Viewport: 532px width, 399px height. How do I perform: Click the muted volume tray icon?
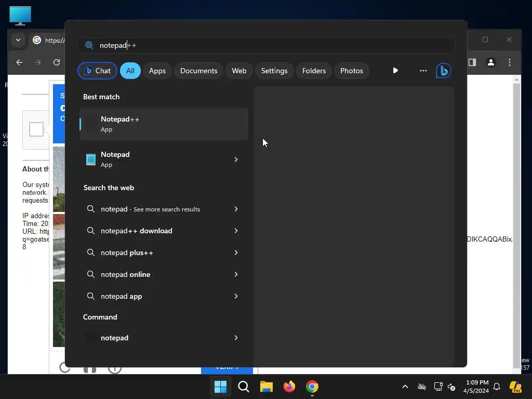pos(451,387)
